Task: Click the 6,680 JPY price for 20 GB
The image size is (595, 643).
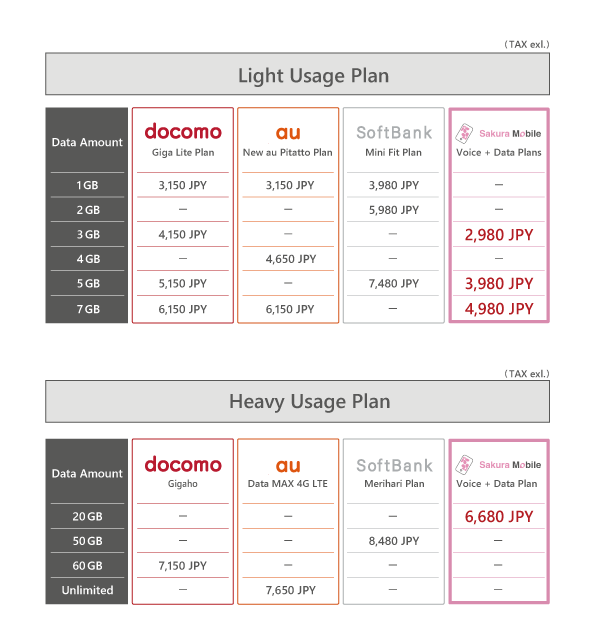Action: [x=499, y=517]
